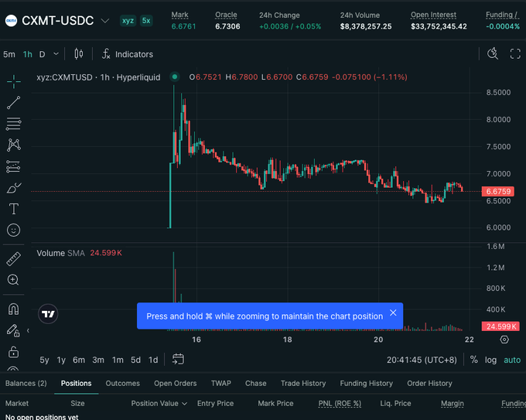Expand the timeframe interval dropdown
This screenshot has width=526, height=420.
[x=56, y=54]
